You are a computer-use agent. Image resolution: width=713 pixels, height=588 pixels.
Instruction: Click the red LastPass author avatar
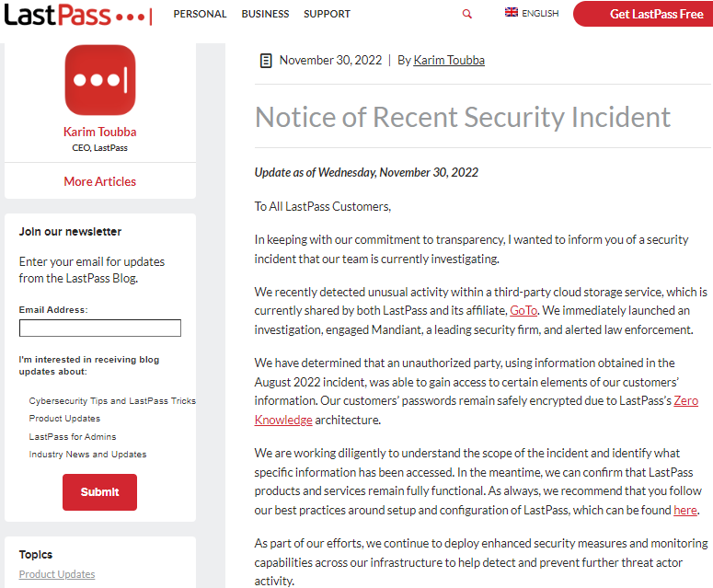pos(100,80)
